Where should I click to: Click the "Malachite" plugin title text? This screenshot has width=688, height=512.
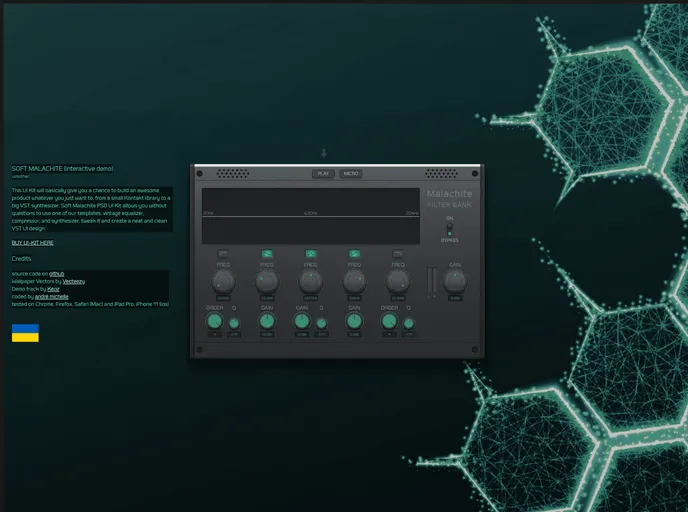coord(449,193)
